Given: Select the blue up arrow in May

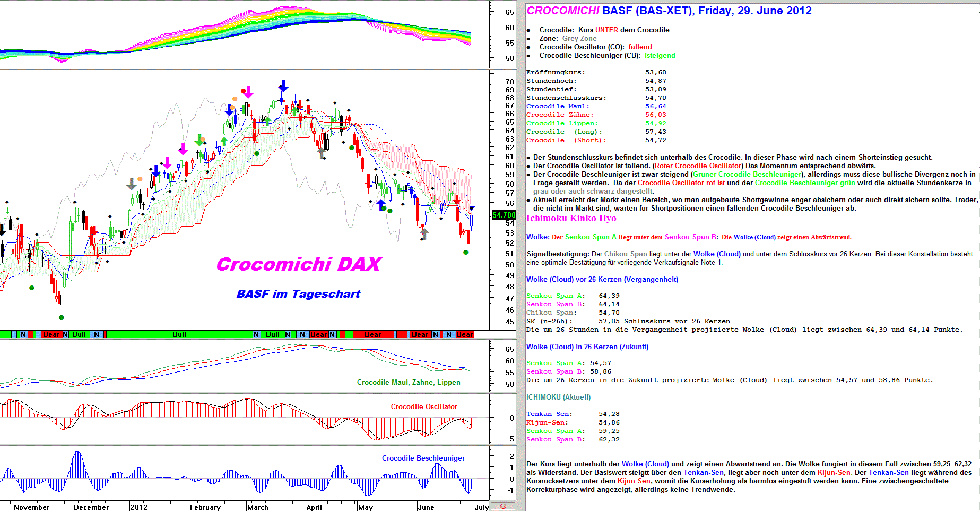Looking at the screenshot, I should pyautogui.click(x=381, y=205).
